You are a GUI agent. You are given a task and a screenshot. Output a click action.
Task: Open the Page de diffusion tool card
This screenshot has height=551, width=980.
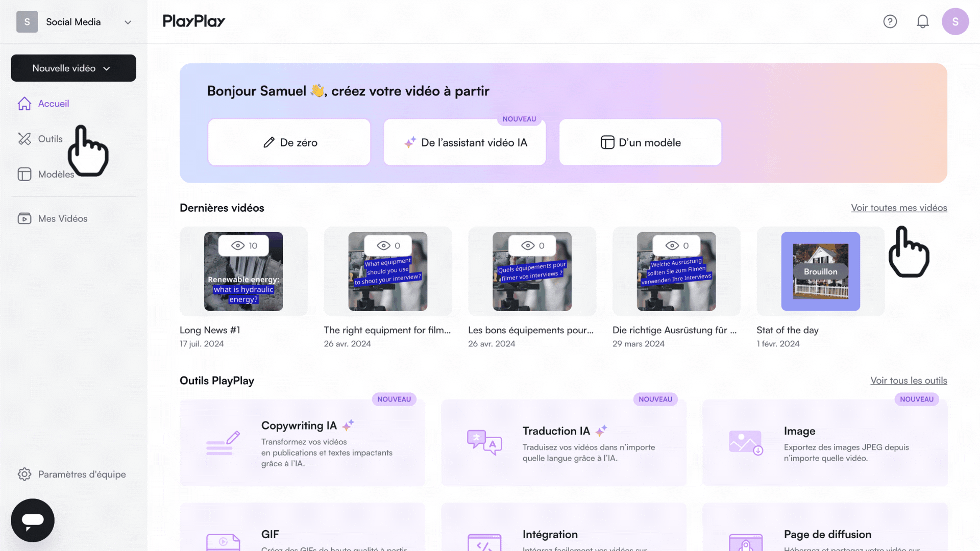click(x=825, y=527)
